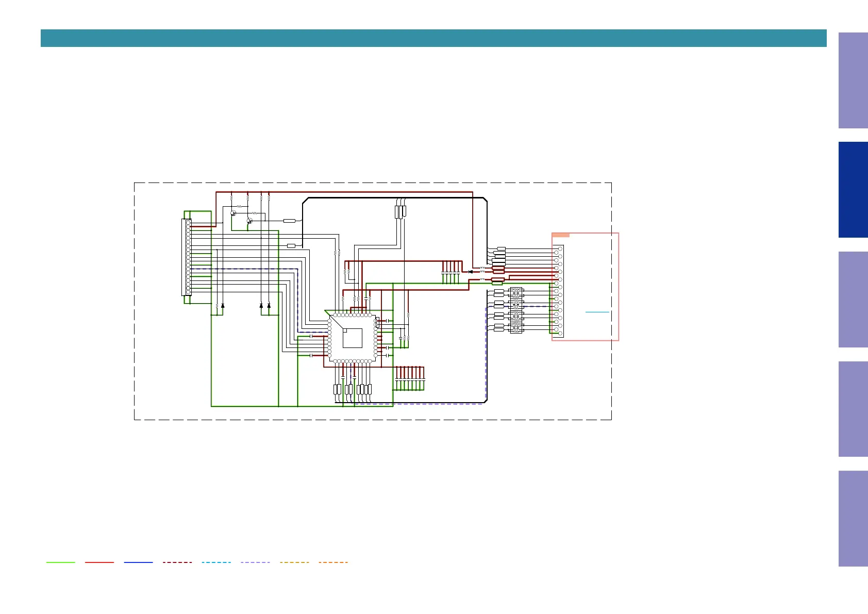Open the third side tab from the top
The height and width of the screenshot is (614, 868).
[x=853, y=300]
